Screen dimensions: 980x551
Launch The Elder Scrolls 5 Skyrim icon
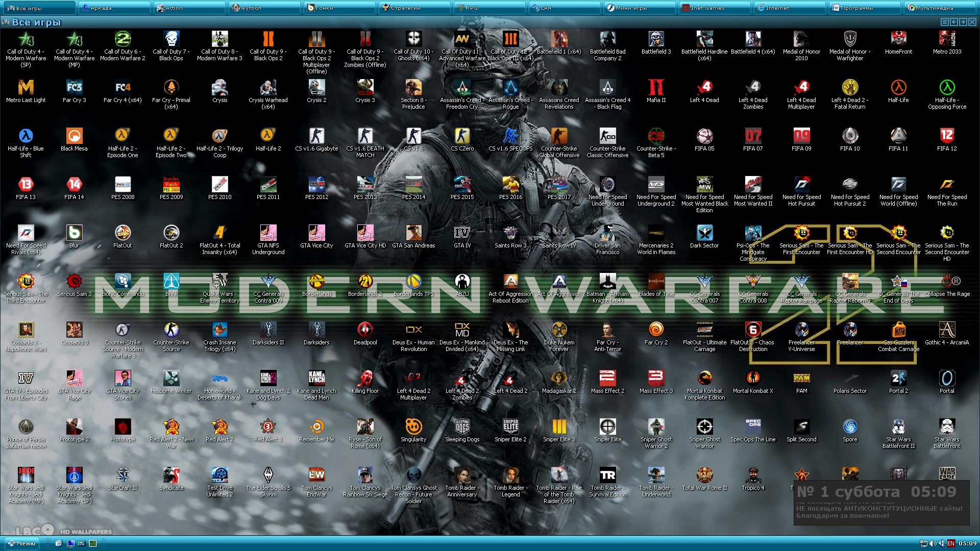click(x=268, y=475)
